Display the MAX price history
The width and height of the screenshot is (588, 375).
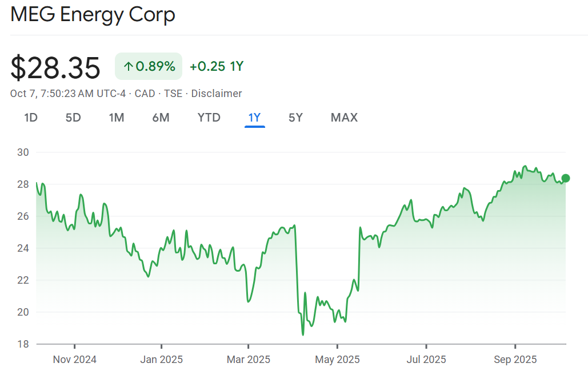pyautogui.click(x=344, y=118)
